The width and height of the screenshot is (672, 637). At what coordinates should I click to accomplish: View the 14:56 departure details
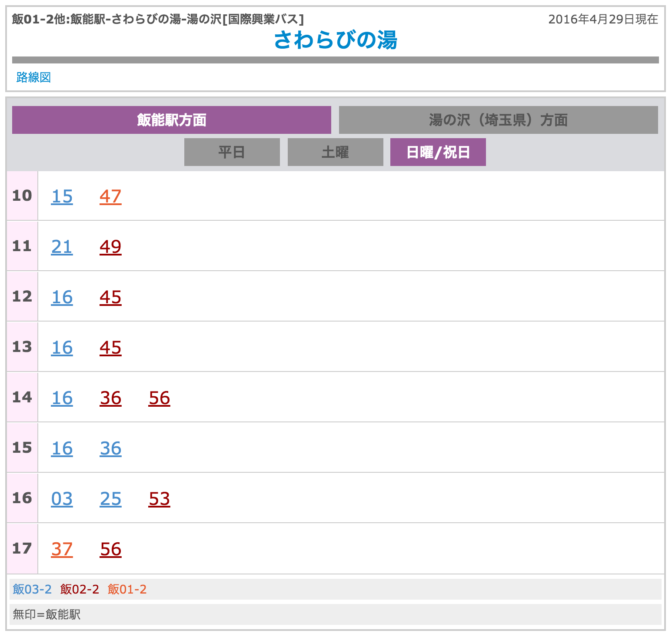pyautogui.click(x=159, y=398)
